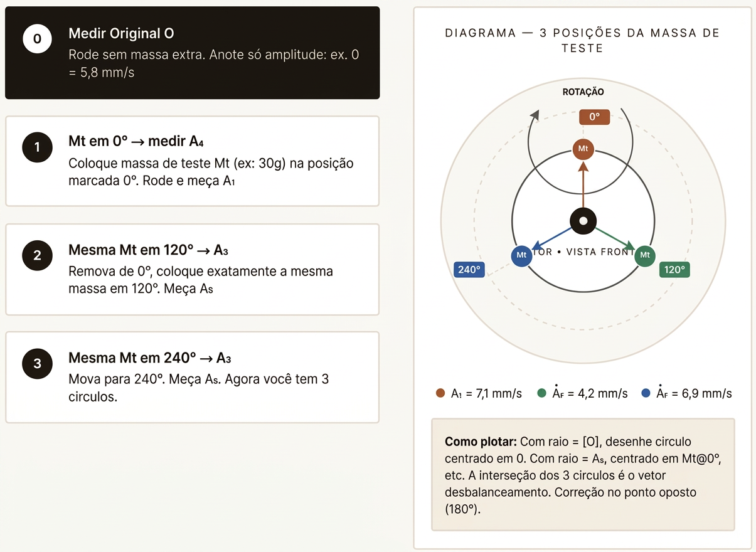Click the blue Mt mass at 240°

tap(521, 255)
